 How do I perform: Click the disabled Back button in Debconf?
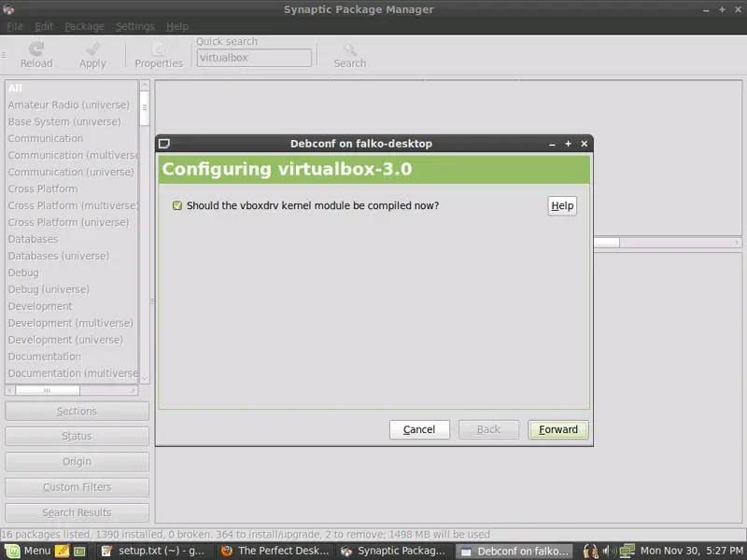pyautogui.click(x=488, y=429)
